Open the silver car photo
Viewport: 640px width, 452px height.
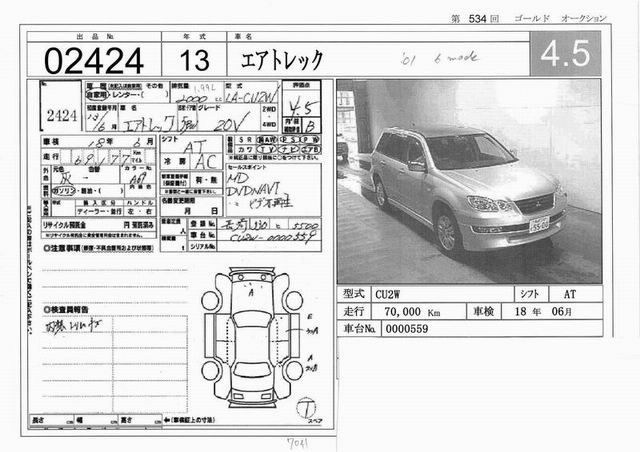pos(469,181)
